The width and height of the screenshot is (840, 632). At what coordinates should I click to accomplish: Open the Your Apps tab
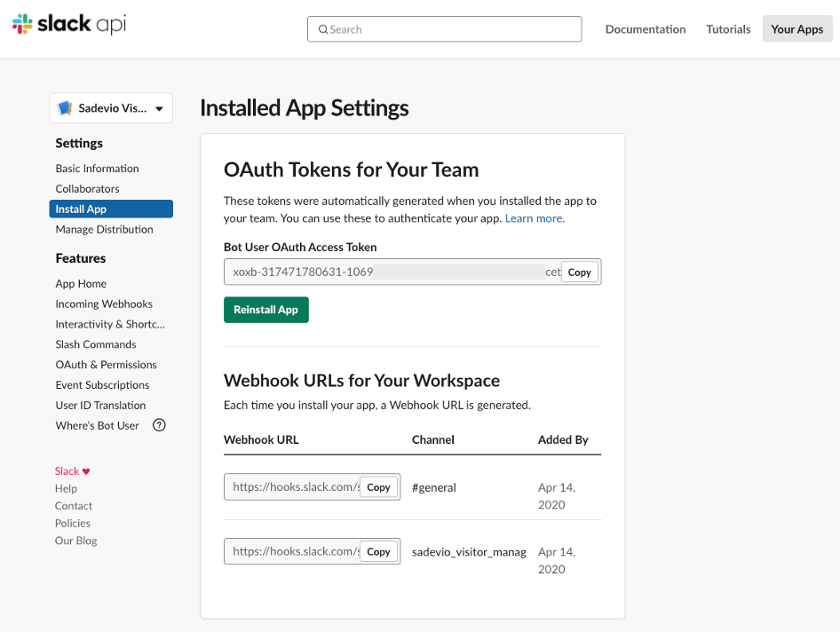tap(797, 29)
